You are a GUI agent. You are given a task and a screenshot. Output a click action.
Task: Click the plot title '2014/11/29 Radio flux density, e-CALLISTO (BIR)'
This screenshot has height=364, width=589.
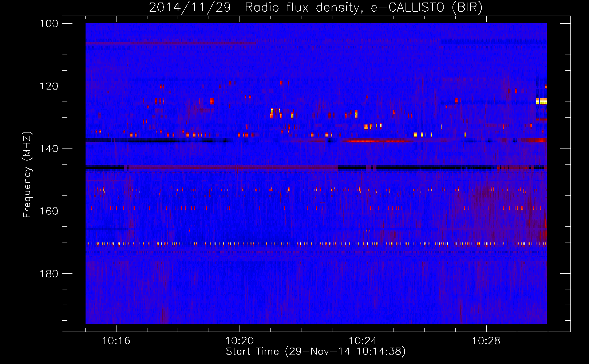click(x=316, y=8)
